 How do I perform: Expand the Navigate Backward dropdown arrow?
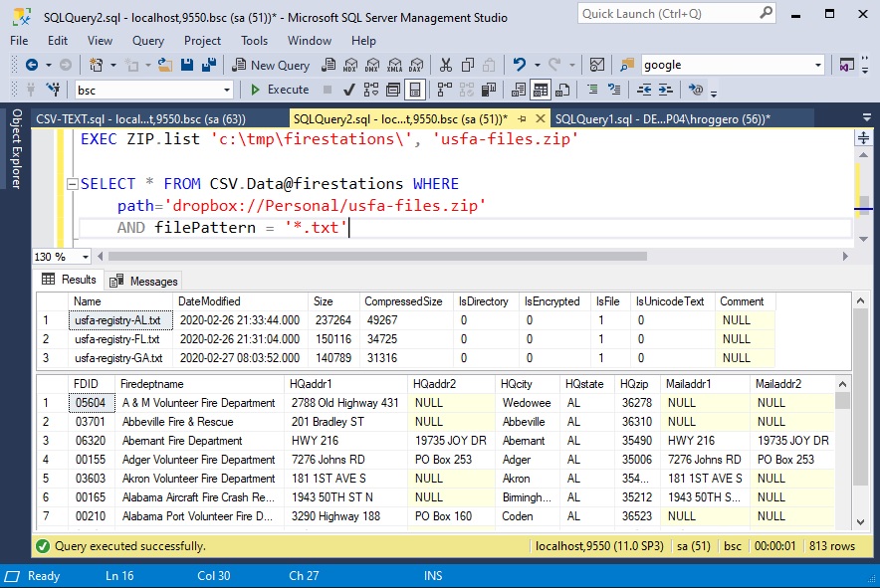point(49,65)
